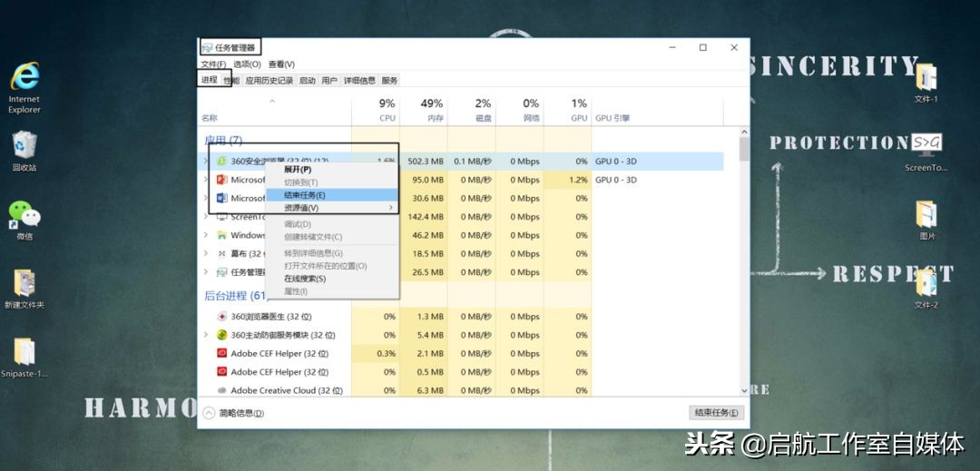Expand the Word process row
The image size is (980, 471).
click(206, 198)
